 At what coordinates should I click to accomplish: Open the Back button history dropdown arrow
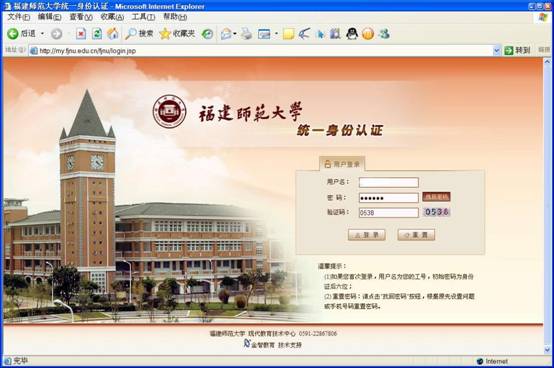[42, 34]
